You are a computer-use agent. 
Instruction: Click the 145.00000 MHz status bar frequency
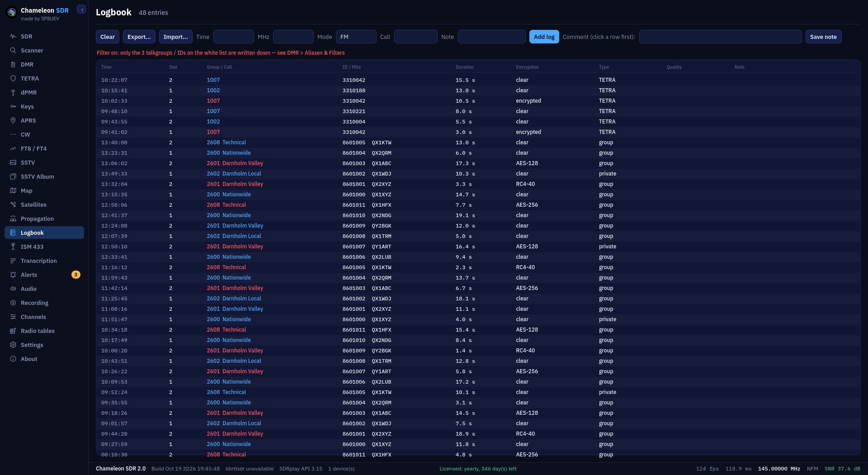click(x=779, y=469)
